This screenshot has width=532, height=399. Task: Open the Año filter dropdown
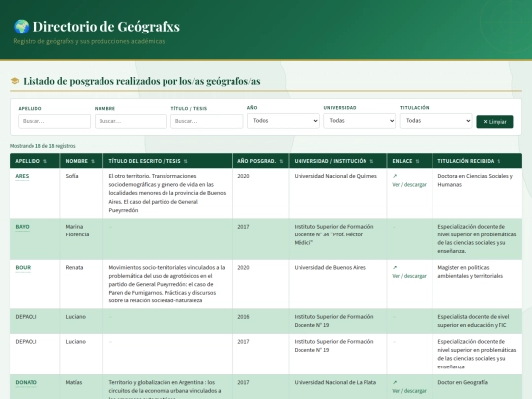284,121
